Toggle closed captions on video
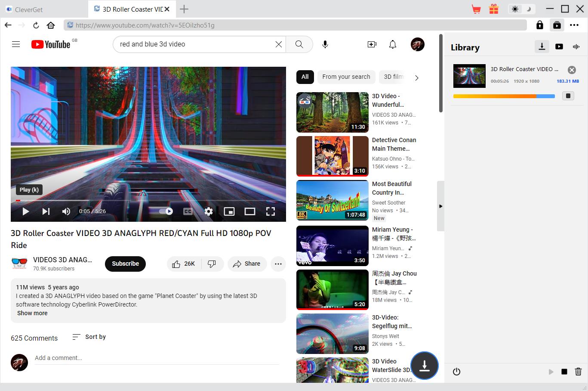Viewport: 588px width, 391px height. pyautogui.click(x=188, y=211)
